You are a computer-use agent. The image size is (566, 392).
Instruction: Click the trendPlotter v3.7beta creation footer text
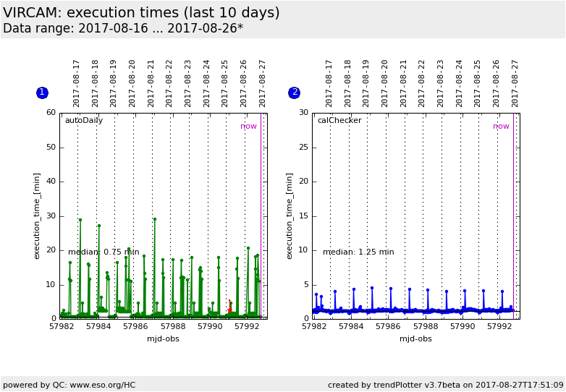coord(445,385)
